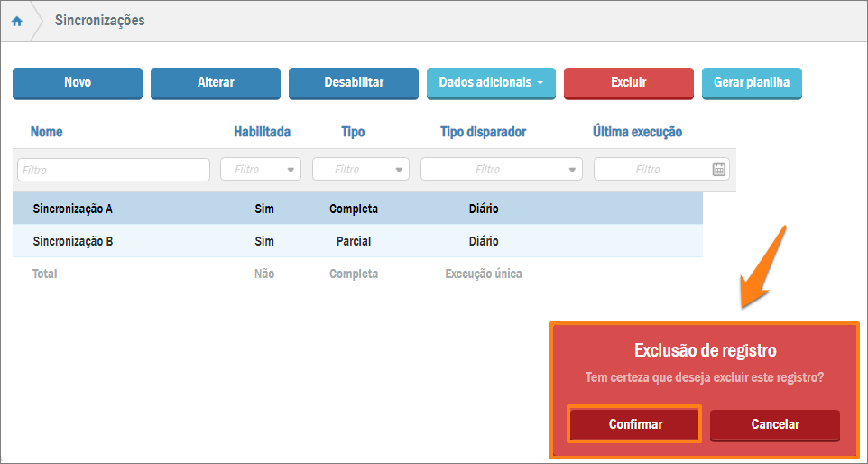868x464 pixels.
Task: Confirm the record deletion
Action: pos(635,424)
